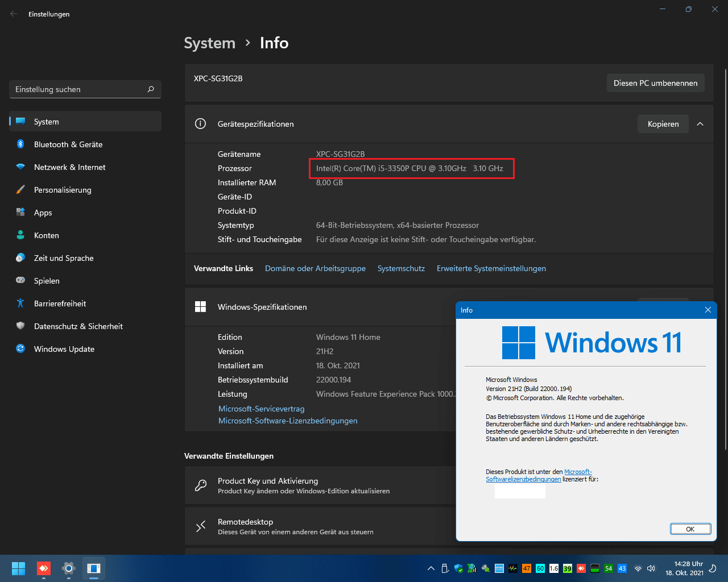728x582 pixels.
Task: Click the Datenschutz & Sicherheit shield icon
Action: pyautogui.click(x=20, y=326)
